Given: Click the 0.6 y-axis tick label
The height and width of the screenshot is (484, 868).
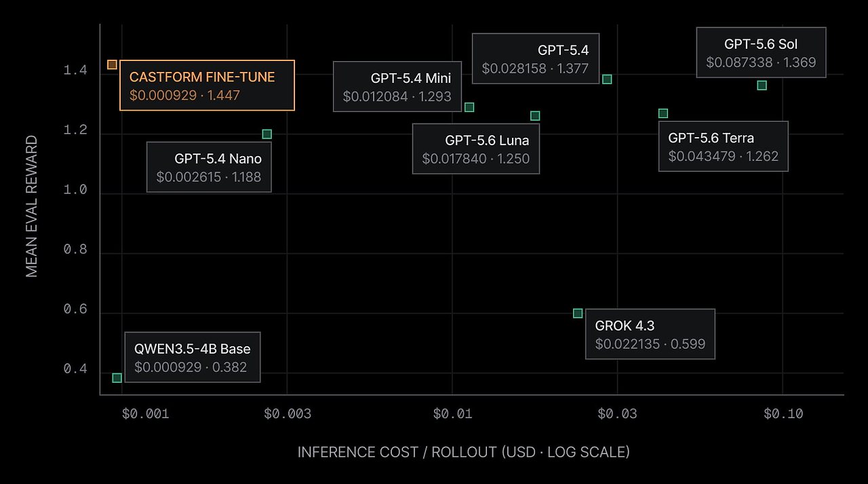Looking at the screenshot, I should pyautogui.click(x=75, y=310).
